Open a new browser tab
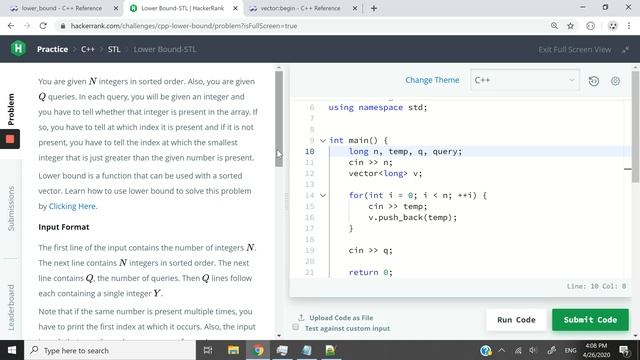Viewport: 640px width, 360px height. (x=373, y=8)
